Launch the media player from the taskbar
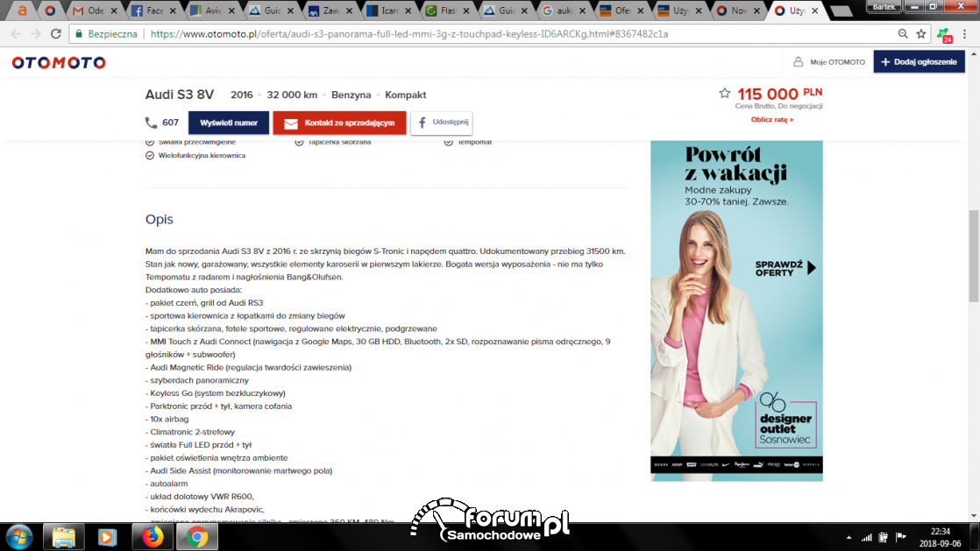The image size is (980, 551). 107,537
